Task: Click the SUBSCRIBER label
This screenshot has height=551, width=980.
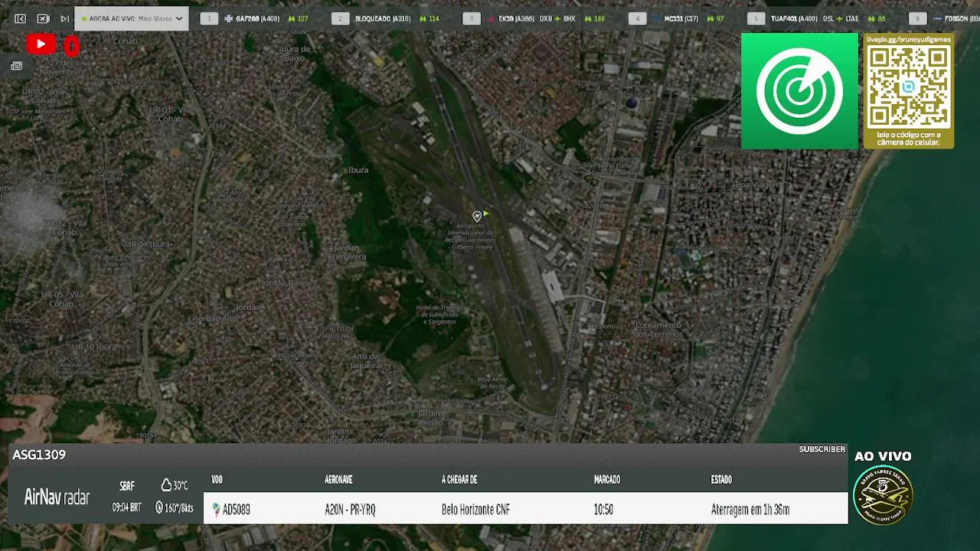Action: pyautogui.click(x=822, y=449)
